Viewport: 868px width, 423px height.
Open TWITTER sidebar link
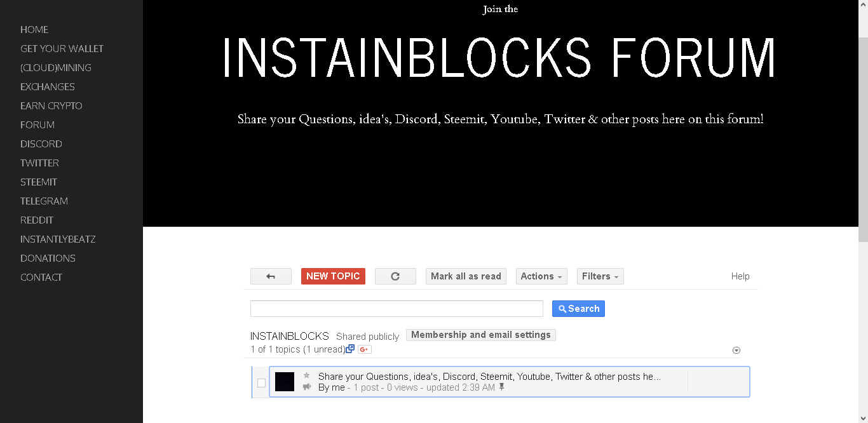tap(39, 163)
